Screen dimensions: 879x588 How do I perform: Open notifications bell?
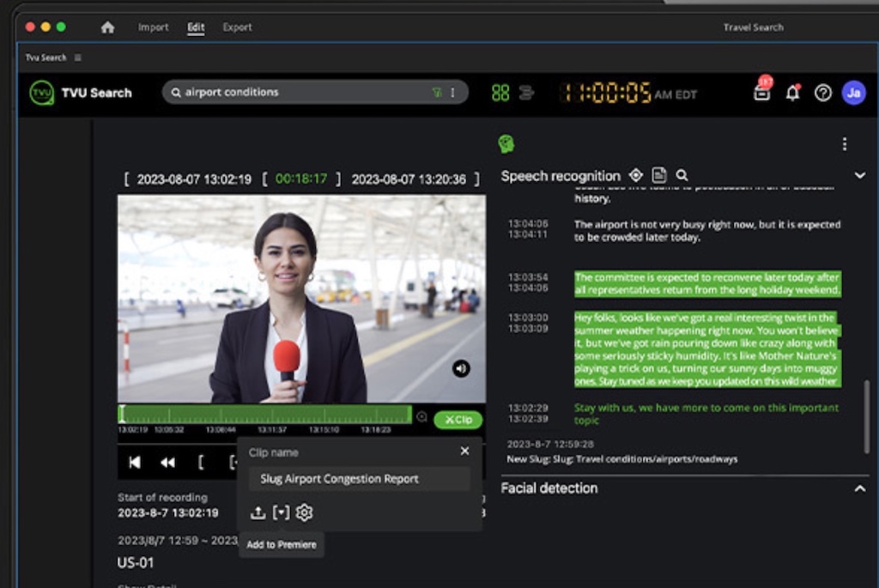(792, 93)
